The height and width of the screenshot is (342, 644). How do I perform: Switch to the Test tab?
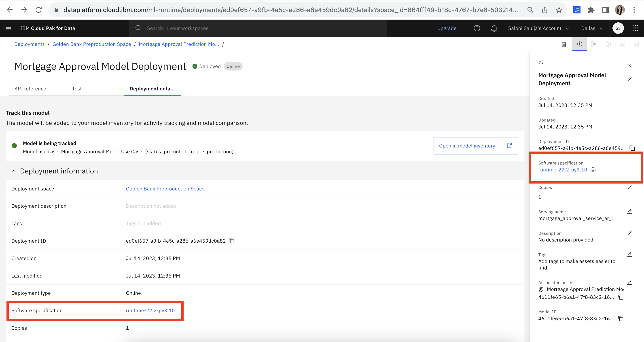coord(77,89)
